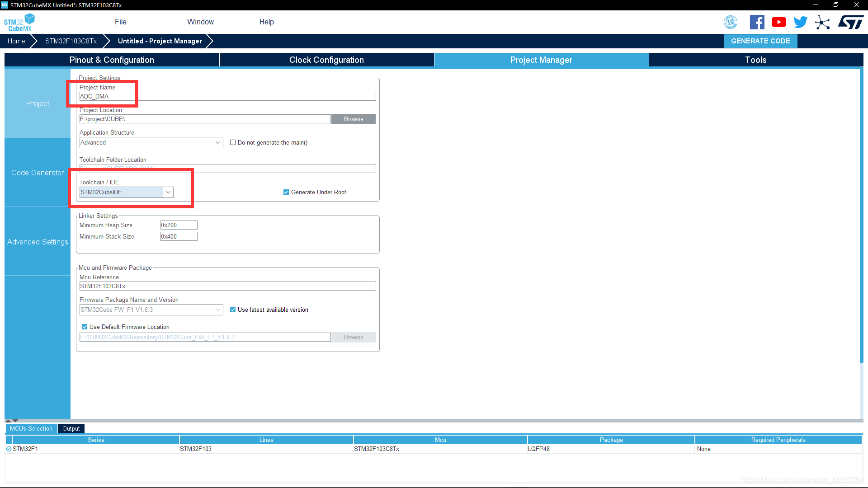This screenshot has height=488, width=868.
Task: Click the Output tab at bottom
Action: (x=71, y=428)
